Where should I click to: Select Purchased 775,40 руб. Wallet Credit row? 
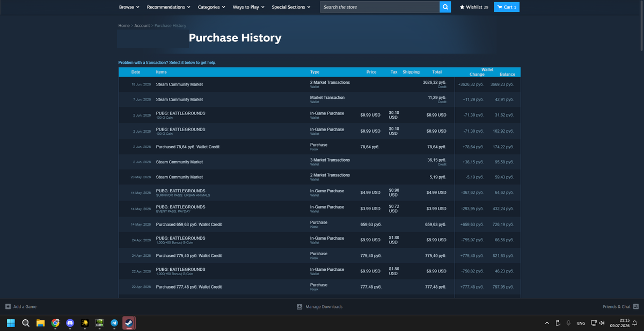pyautogui.click(x=319, y=256)
